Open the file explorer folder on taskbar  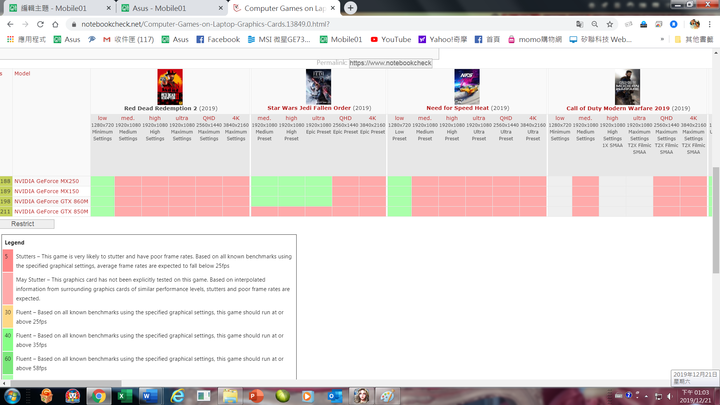pyautogui.click(x=230, y=396)
